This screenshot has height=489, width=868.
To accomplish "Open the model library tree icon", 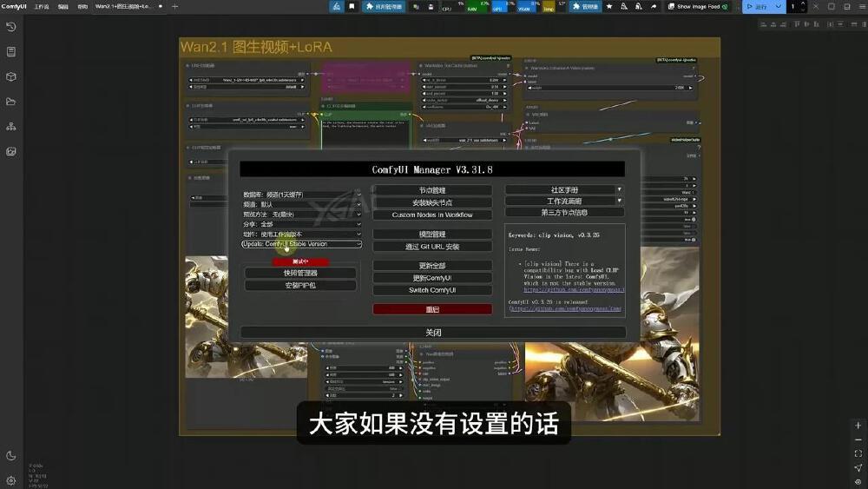I will click(10, 126).
